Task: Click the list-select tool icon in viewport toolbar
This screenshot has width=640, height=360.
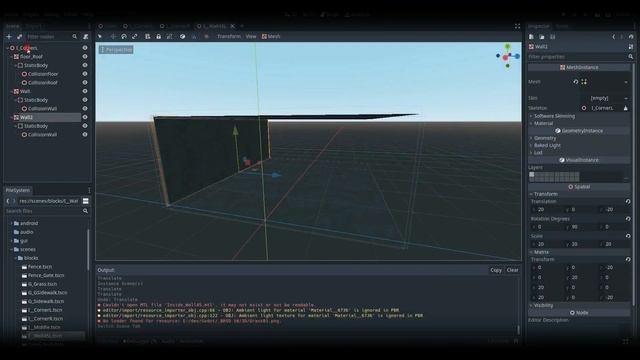Action: tap(147, 36)
